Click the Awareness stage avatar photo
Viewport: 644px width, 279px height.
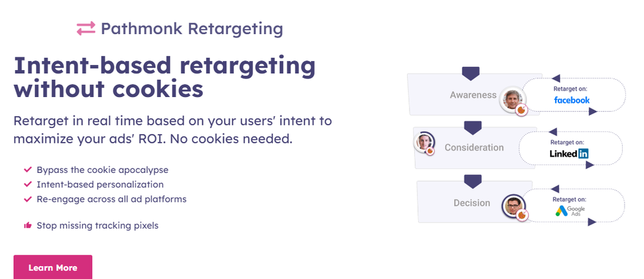[512, 100]
